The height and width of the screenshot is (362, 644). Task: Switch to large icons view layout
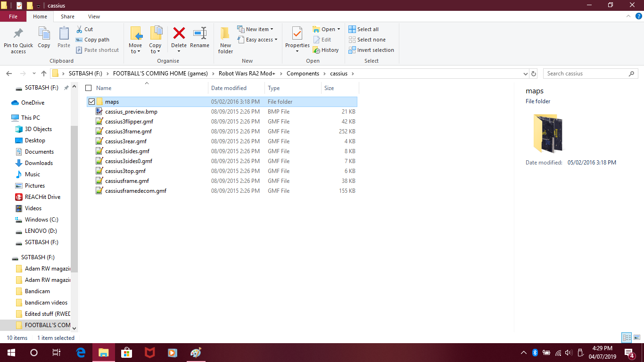point(637,337)
